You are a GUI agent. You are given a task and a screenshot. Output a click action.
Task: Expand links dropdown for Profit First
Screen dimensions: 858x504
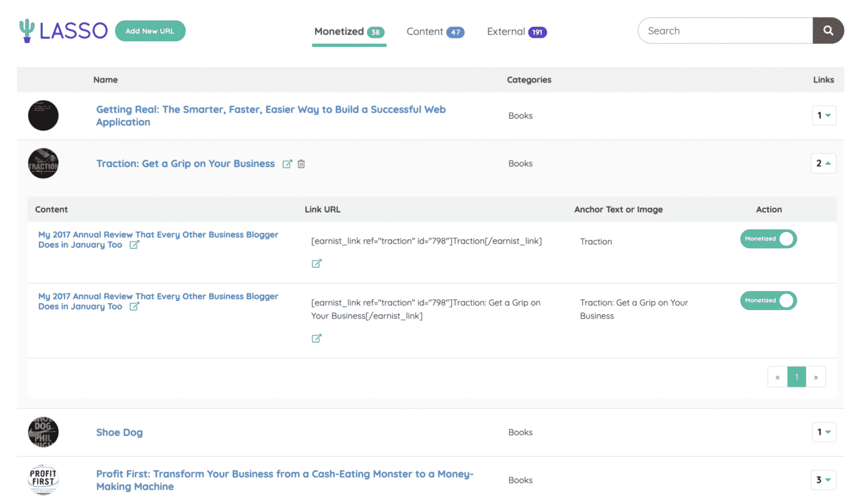(x=824, y=480)
